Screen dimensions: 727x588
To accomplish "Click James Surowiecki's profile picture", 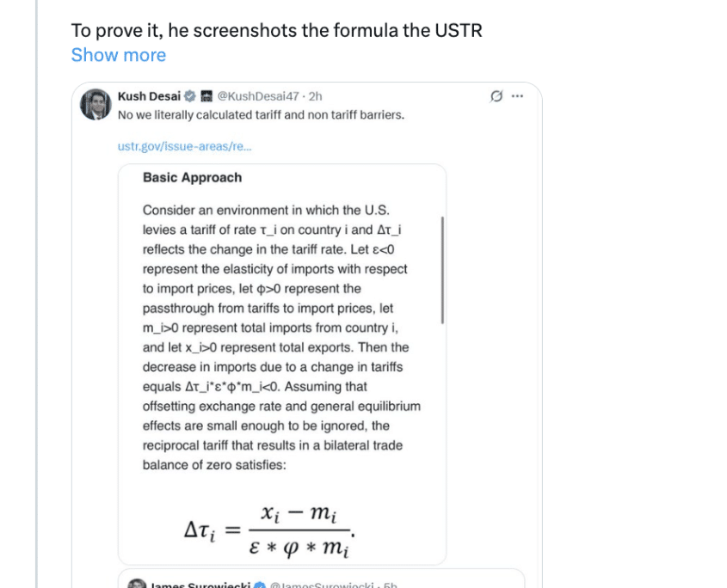I will 136,585.
